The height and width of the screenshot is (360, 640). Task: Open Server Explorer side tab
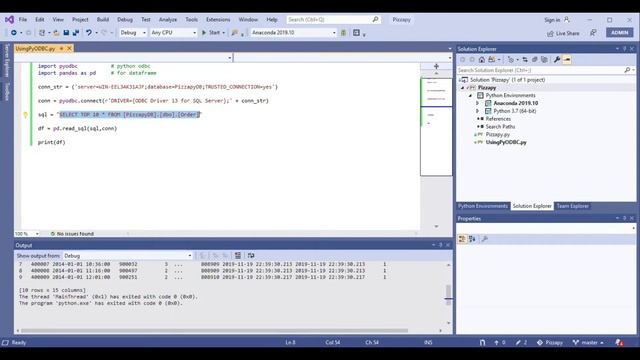point(7,61)
